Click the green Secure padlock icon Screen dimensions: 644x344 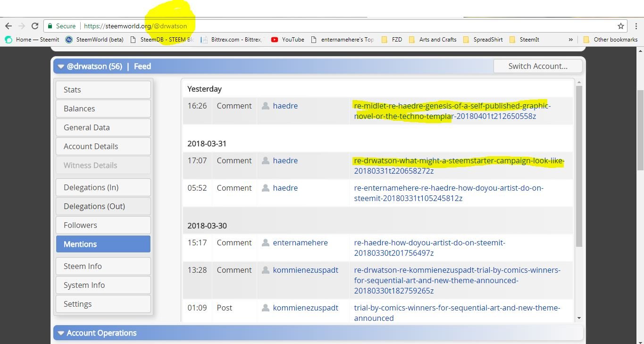point(50,26)
